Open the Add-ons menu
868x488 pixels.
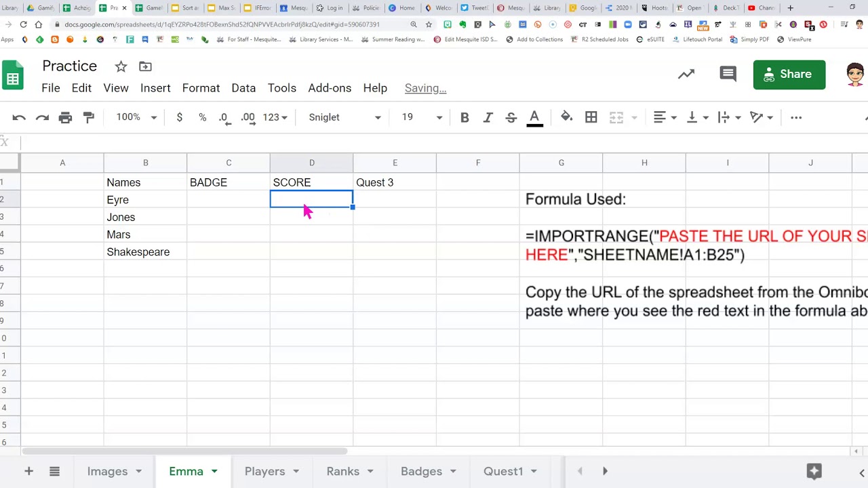tap(330, 88)
